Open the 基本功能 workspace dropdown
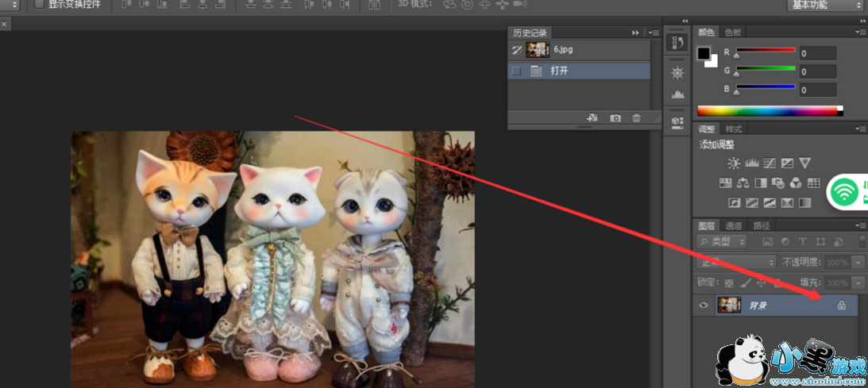868x388 pixels. [826, 6]
